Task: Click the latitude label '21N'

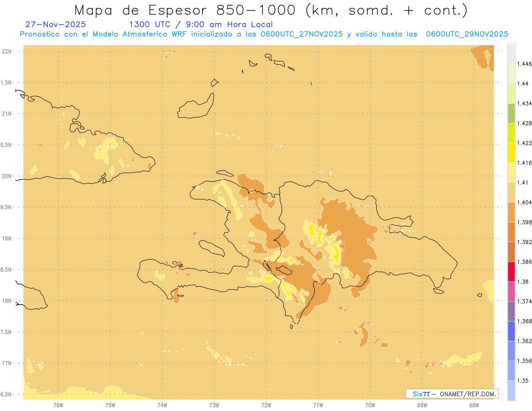Action: click(7, 114)
